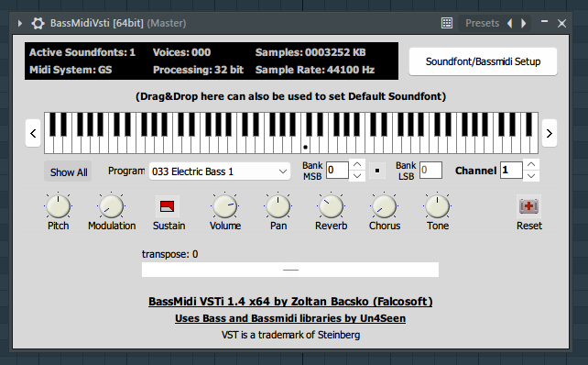Image resolution: width=588 pixels, height=365 pixels.
Task: Decrease the Channel number
Action: coord(531,176)
